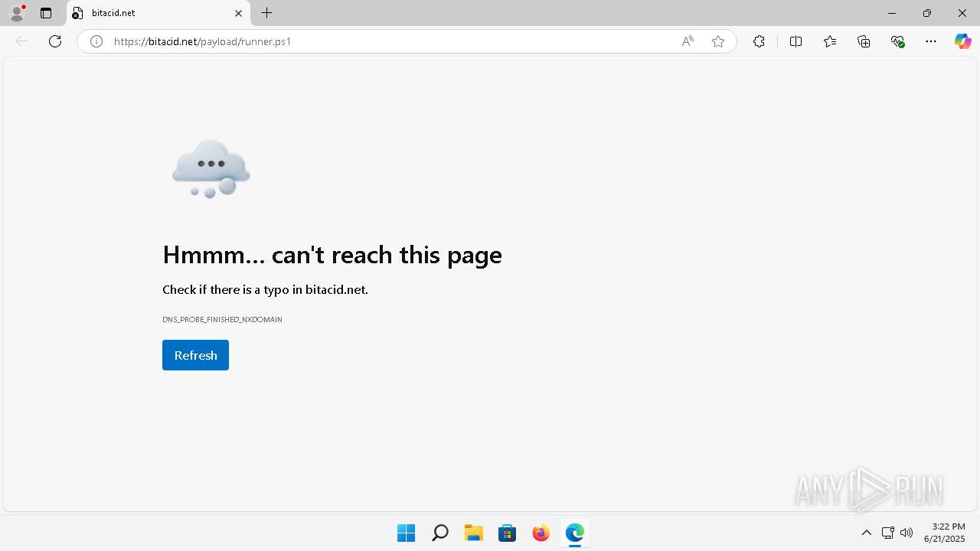Click the DNS_PROBE_FINISHED_NXDOMAIN error text

222,319
